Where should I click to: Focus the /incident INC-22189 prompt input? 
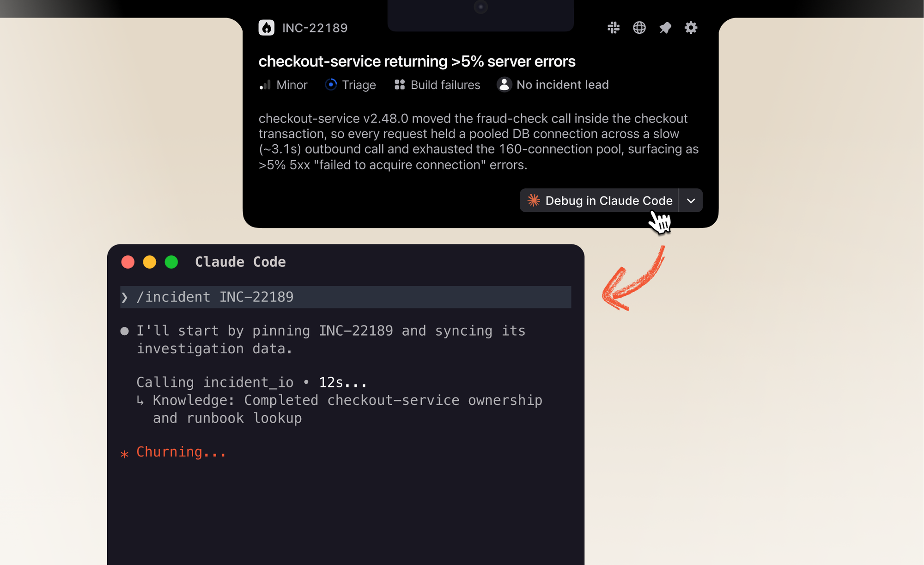pos(346,297)
